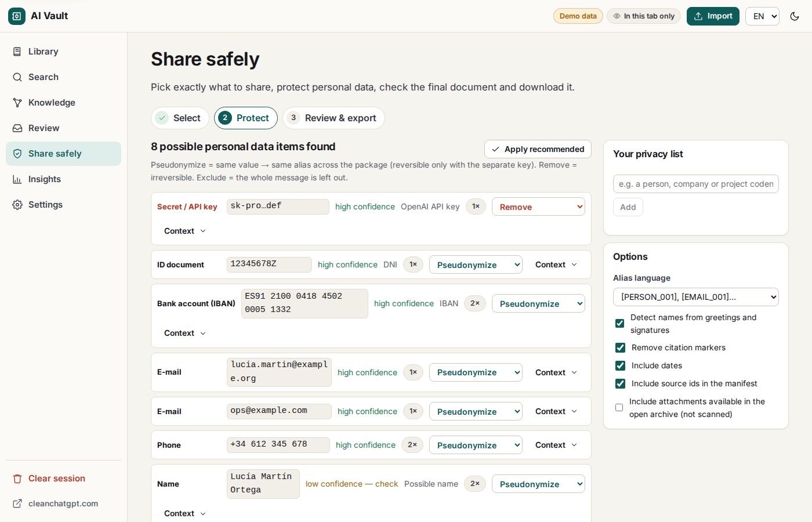
Task: Expand Context for ops@example.com row
Action: point(556,412)
